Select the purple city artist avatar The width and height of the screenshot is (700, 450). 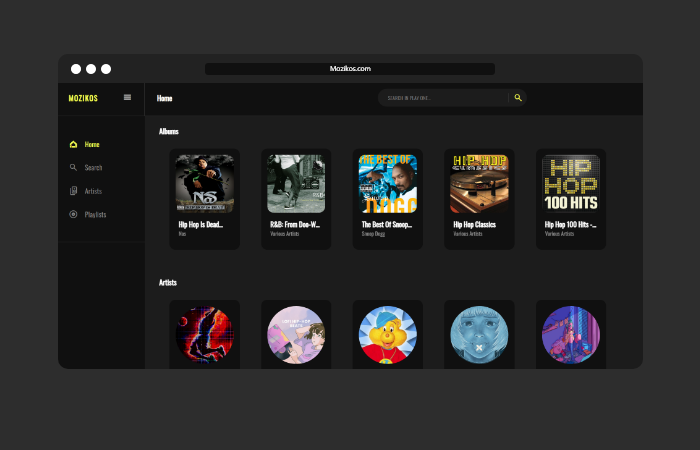click(x=571, y=335)
